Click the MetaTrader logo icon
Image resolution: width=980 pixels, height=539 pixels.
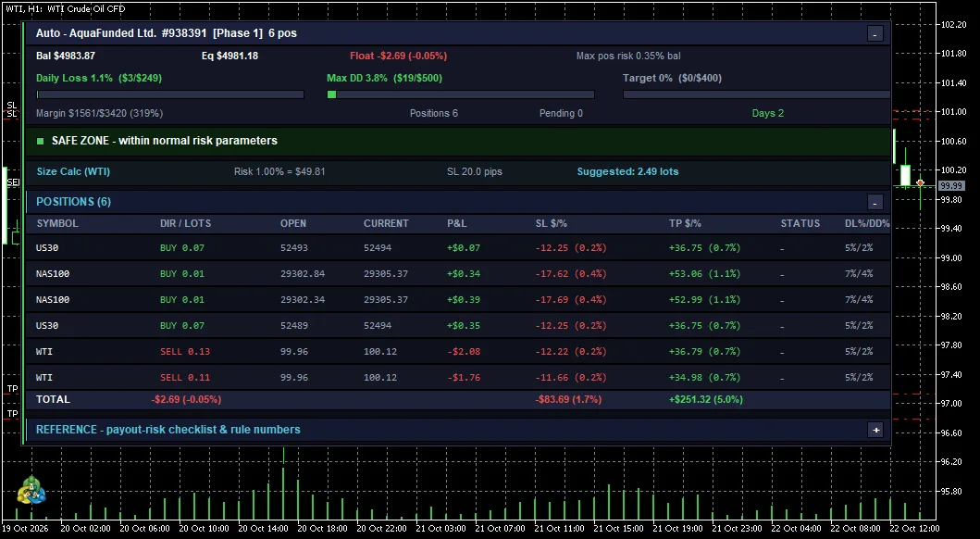pyautogui.click(x=31, y=490)
